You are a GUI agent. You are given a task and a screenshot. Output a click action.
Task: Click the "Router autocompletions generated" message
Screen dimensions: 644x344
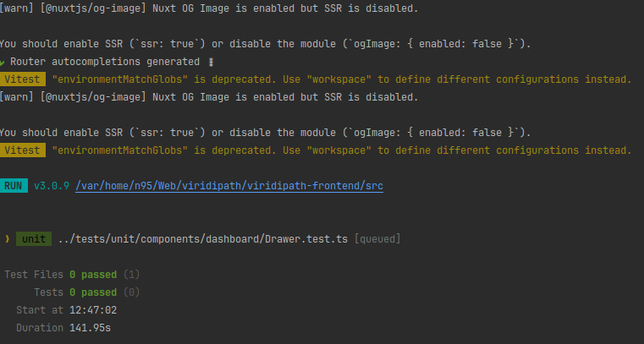pos(105,62)
